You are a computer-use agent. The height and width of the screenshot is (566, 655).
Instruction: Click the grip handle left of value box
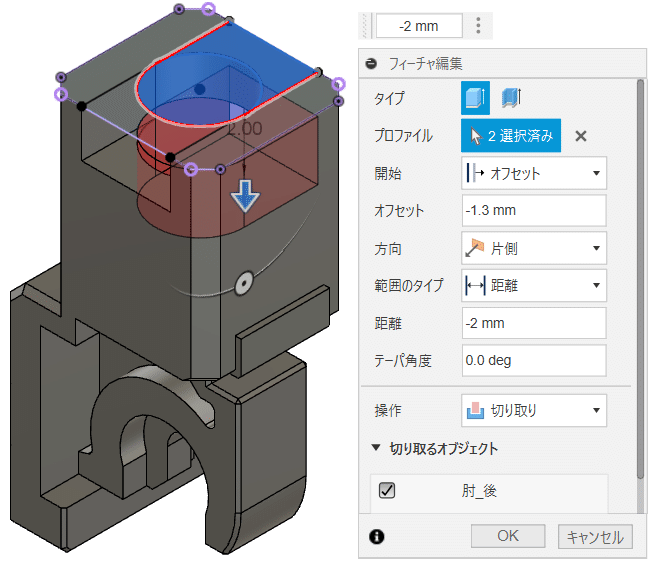click(x=365, y=26)
